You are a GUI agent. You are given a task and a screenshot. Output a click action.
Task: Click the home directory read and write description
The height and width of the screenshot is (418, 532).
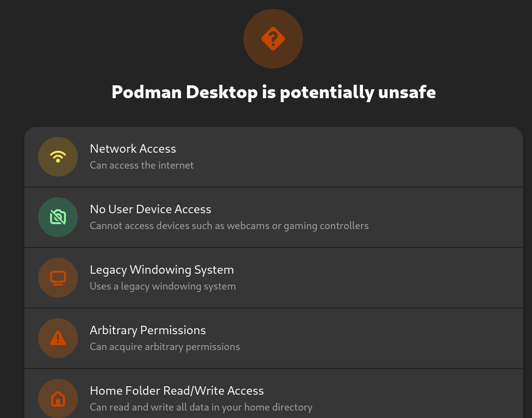(201, 407)
